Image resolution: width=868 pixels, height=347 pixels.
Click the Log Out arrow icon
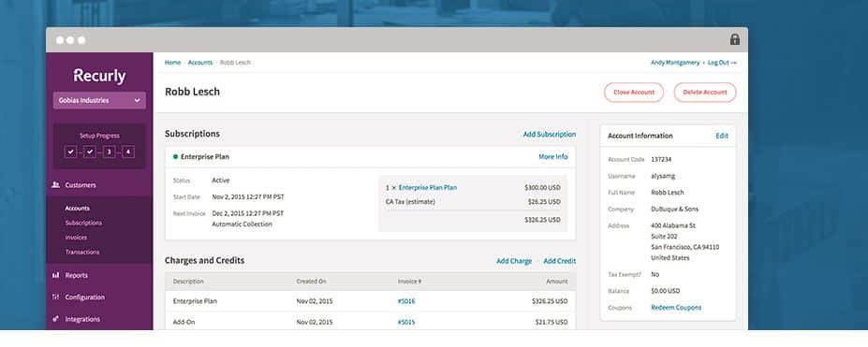pos(734,63)
